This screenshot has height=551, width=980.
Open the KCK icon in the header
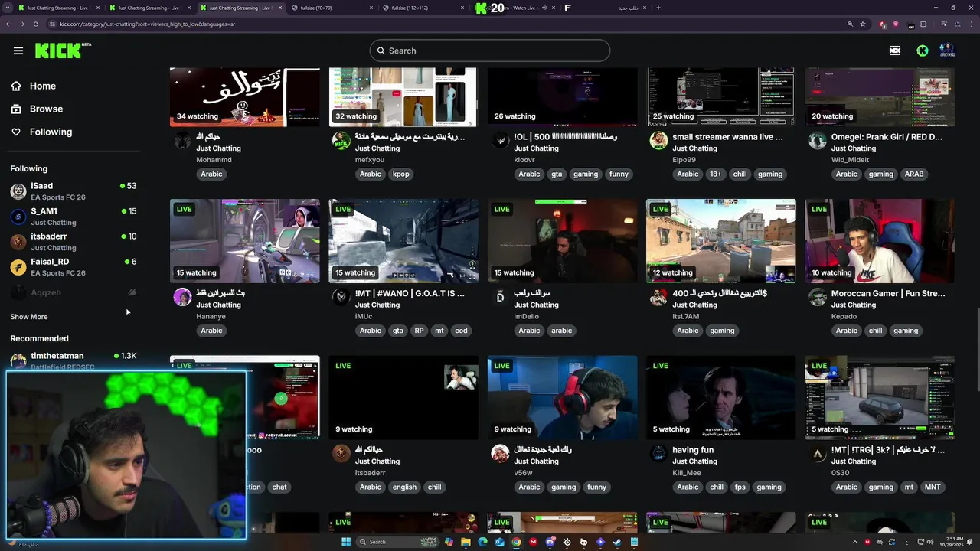pos(895,51)
